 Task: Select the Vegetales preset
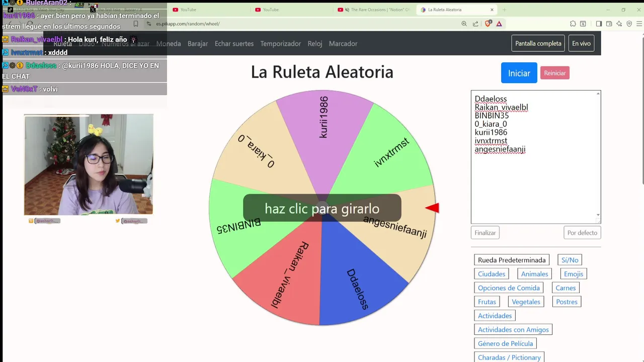[526, 302]
